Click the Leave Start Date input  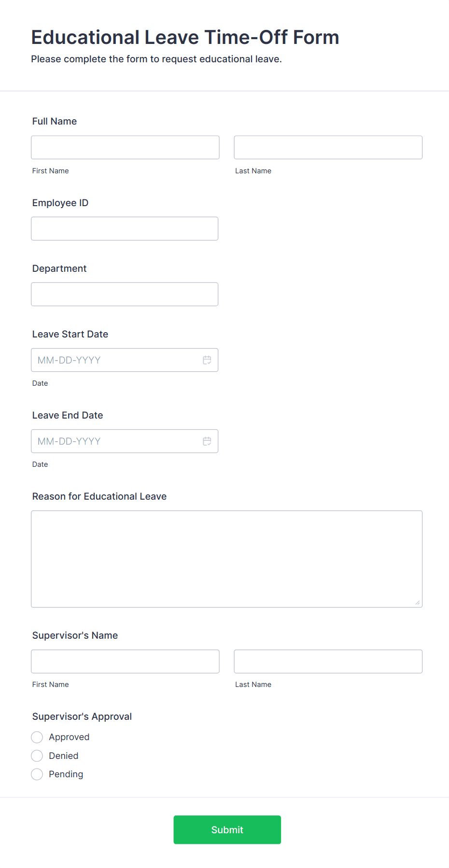(116, 360)
